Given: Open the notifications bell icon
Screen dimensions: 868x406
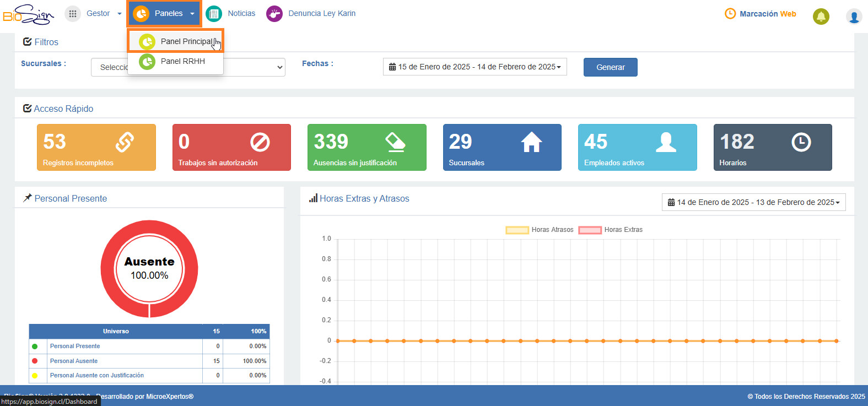Looking at the screenshot, I should 821,17.
